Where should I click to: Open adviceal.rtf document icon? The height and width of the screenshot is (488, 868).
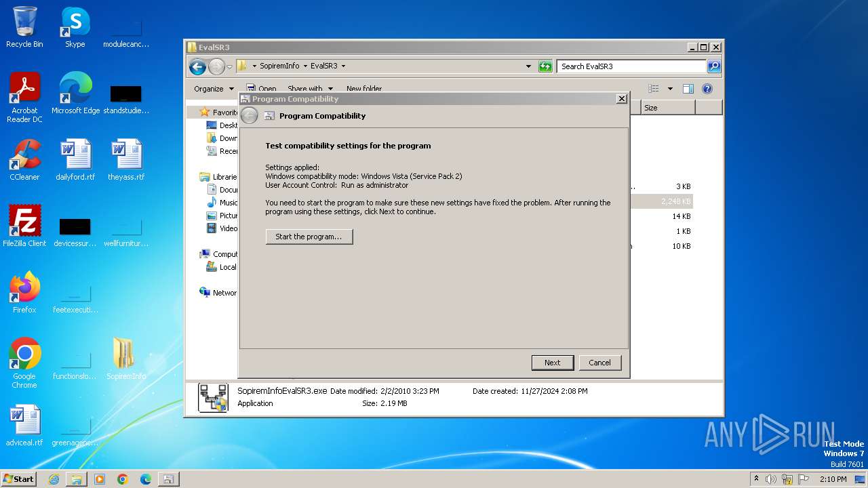24,426
